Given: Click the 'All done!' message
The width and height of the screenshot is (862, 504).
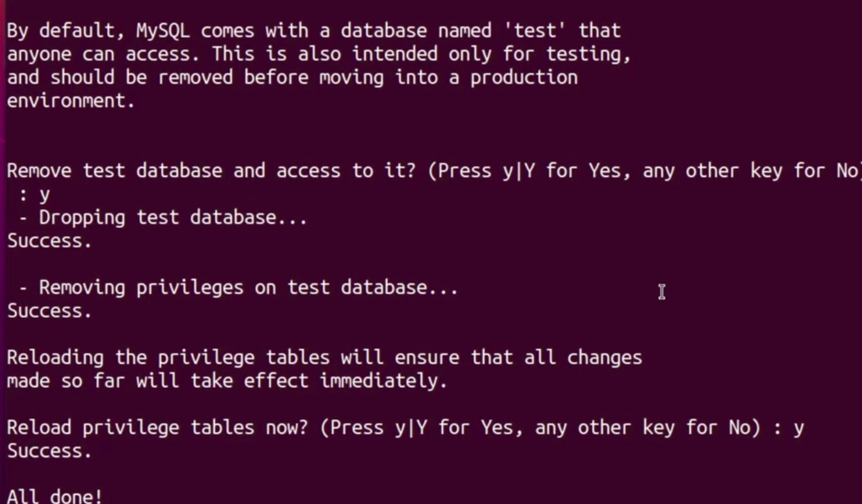Looking at the screenshot, I should pos(55,496).
